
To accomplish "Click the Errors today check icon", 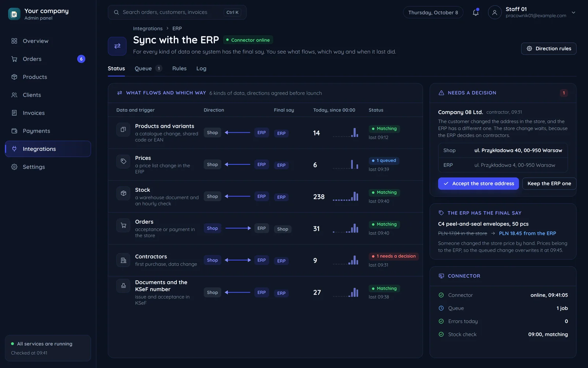I will [441, 321].
